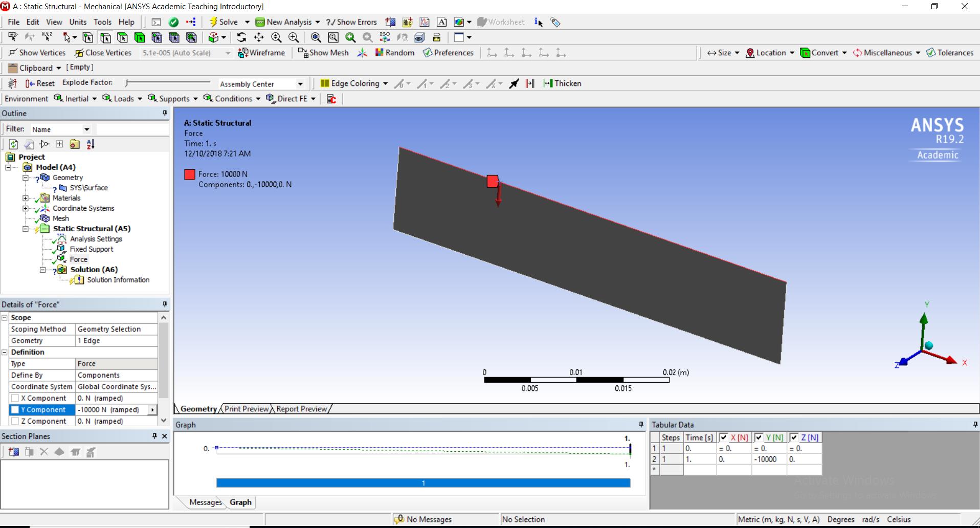Select Fixed Support in the Outline tree
This screenshot has height=528, width=980.
click(x=92, y=249)
